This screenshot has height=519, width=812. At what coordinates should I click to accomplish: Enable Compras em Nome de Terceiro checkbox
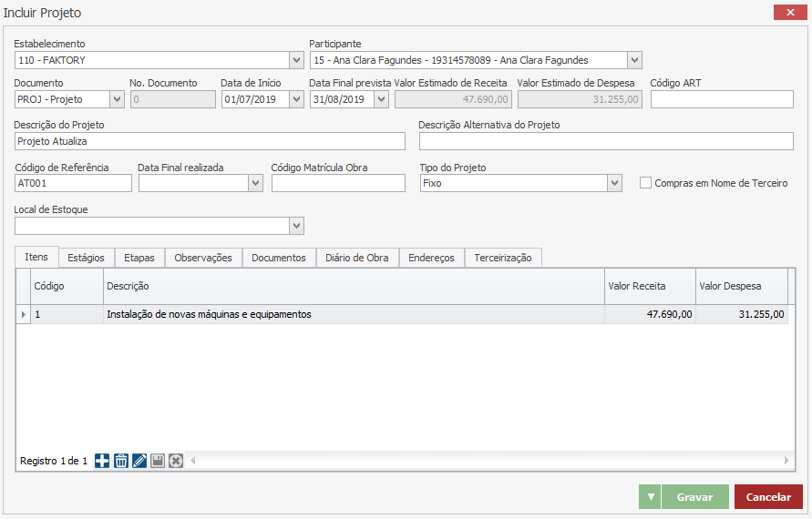tap(646, 183)
